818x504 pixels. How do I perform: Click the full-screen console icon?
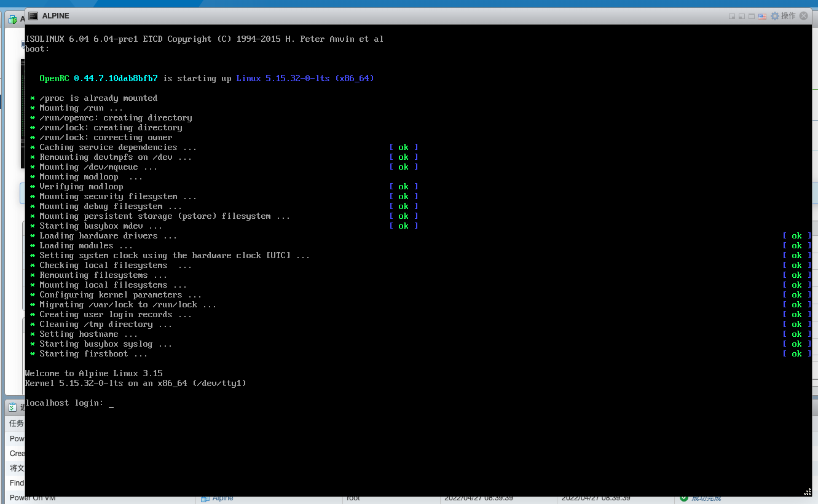pyautogui.click(x=752, y=17)
